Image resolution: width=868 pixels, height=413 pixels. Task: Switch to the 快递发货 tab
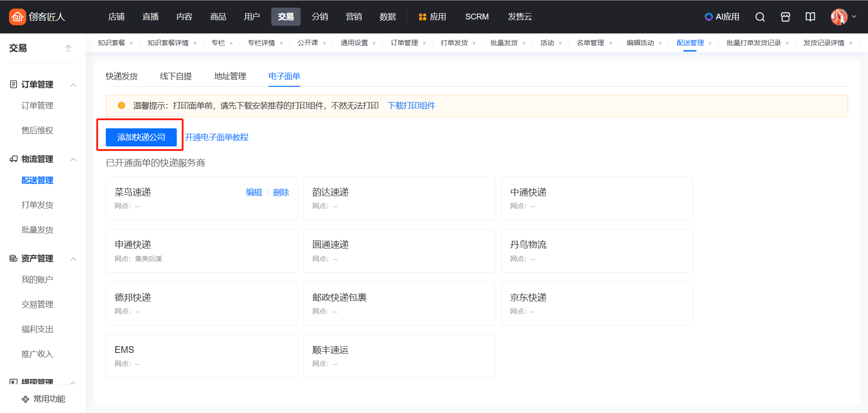(122, 76)
